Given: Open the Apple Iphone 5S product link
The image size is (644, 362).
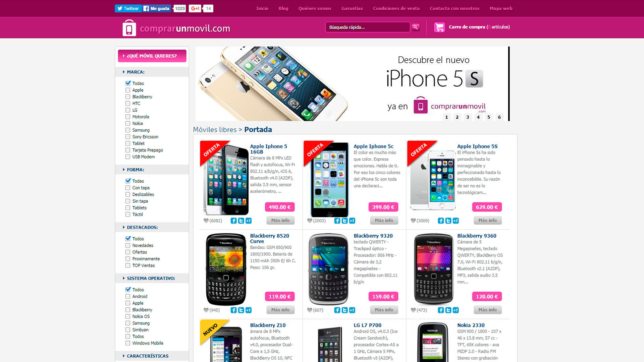Looking at the screenshot, I should pos(477,146).
